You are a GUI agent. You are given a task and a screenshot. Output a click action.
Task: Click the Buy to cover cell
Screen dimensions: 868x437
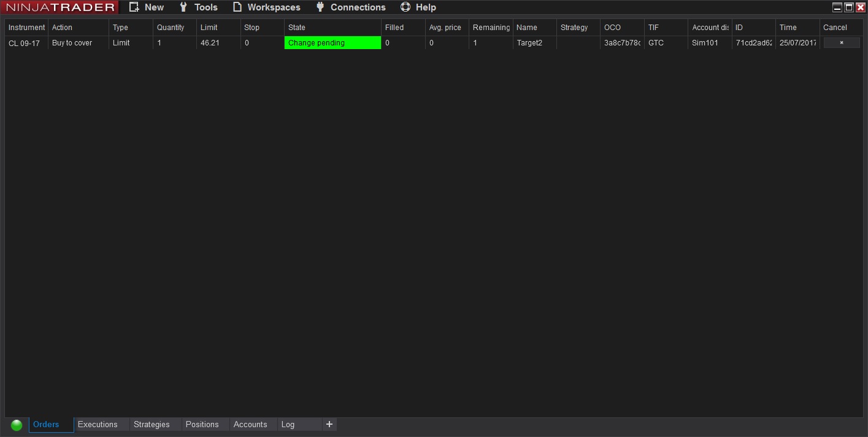pos(79,43)
